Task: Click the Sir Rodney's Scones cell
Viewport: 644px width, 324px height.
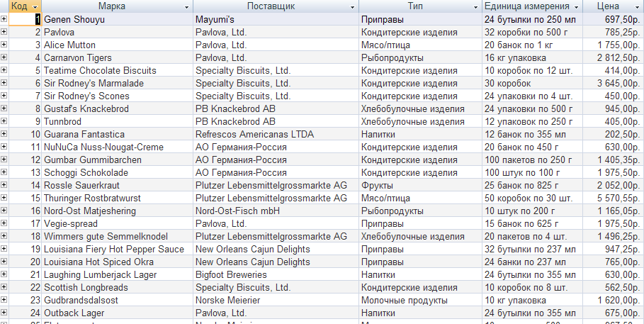Action: pos(118,96)
